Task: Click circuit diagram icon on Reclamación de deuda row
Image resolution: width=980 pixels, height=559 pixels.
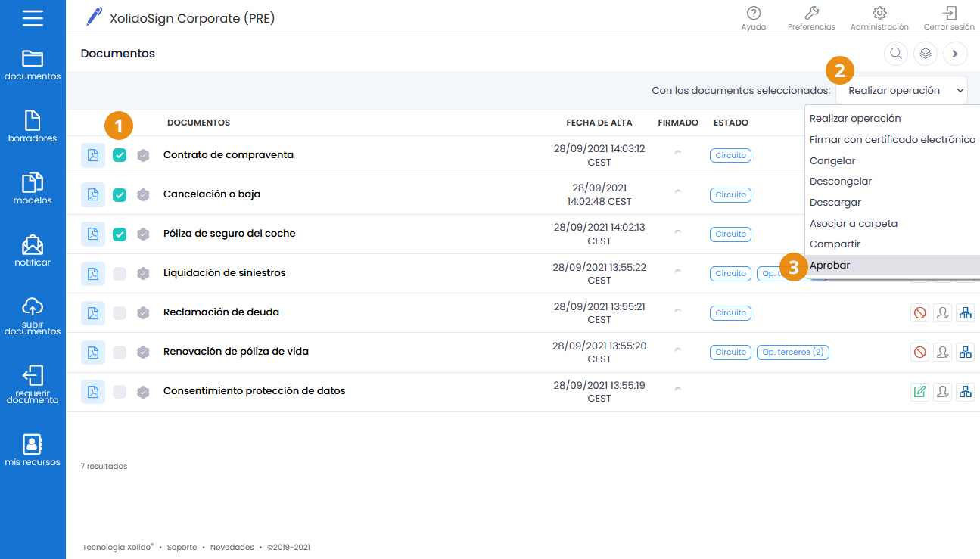Action: 965,312
